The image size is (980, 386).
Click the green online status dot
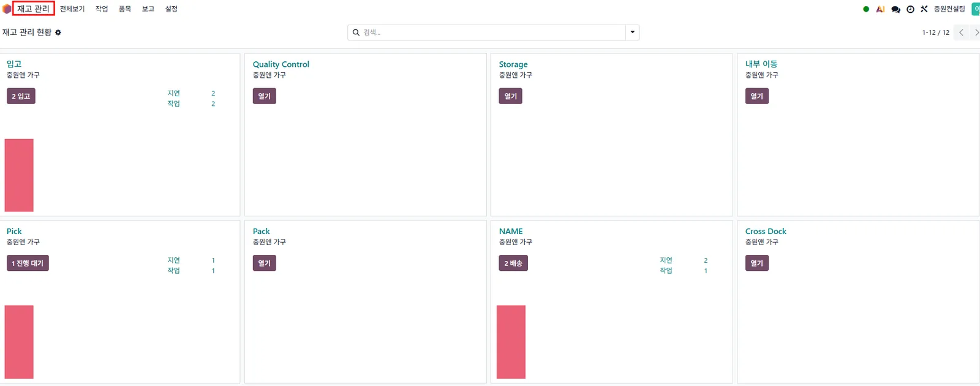pos(866,9)
